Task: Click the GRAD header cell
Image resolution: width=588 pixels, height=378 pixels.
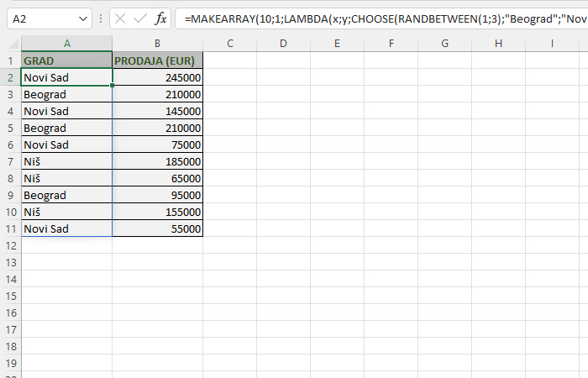Action: tap(66, 60)
